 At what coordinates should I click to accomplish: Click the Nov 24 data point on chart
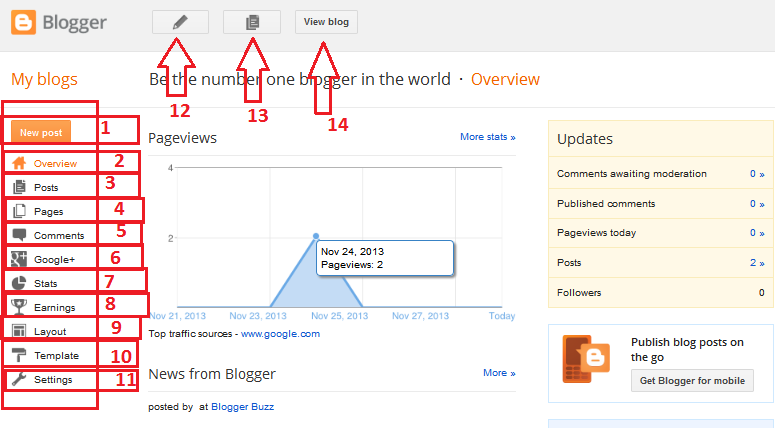pyautogui.click(x=316, y=236)
